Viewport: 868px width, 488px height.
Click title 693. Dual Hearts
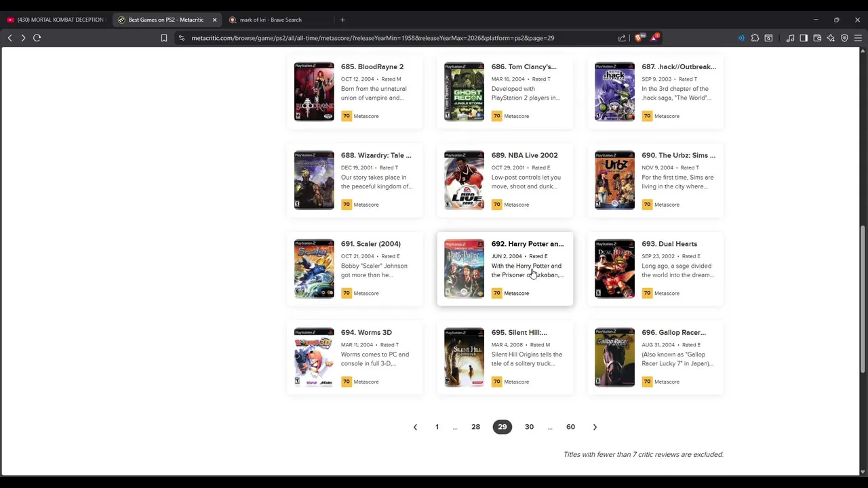pyautogui.click(x=669, y=244)
